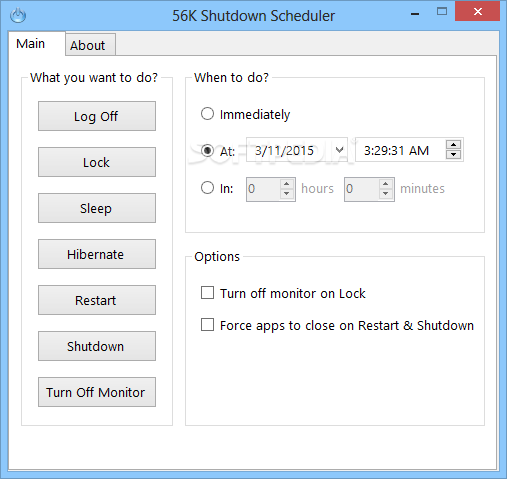The height and width of the screenshot is (479, 507).
Task: Click the 'Options' group label
Action: [x=217, y=257]
